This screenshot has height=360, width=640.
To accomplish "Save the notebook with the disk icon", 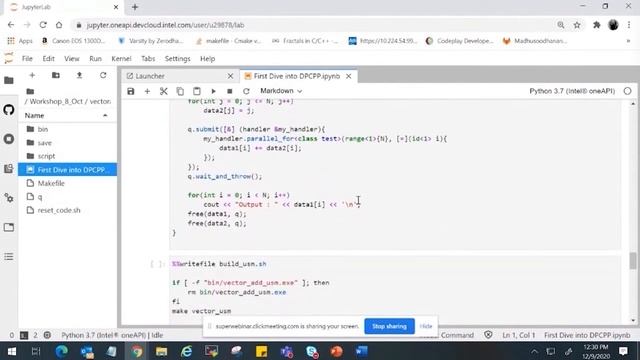I will (131, 91).
